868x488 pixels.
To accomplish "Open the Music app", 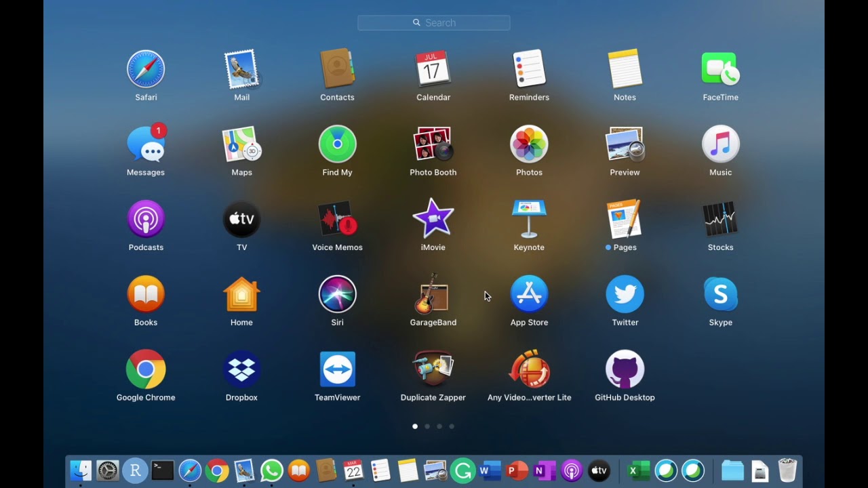I will [x=720, y=144].
